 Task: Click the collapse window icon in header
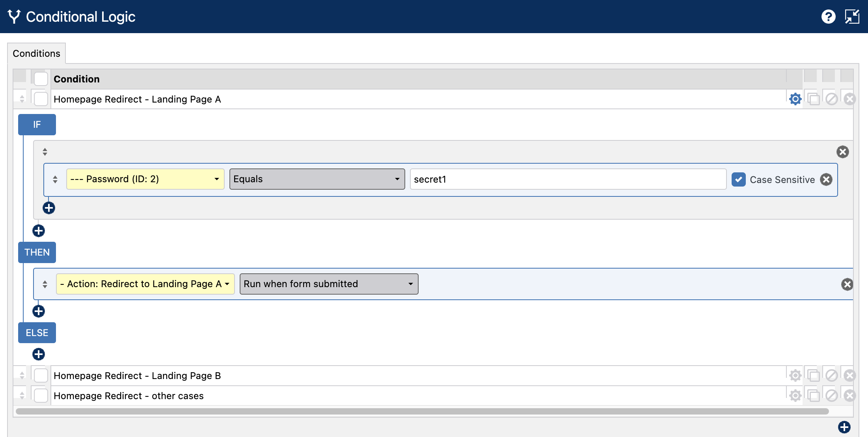[852, 17]
